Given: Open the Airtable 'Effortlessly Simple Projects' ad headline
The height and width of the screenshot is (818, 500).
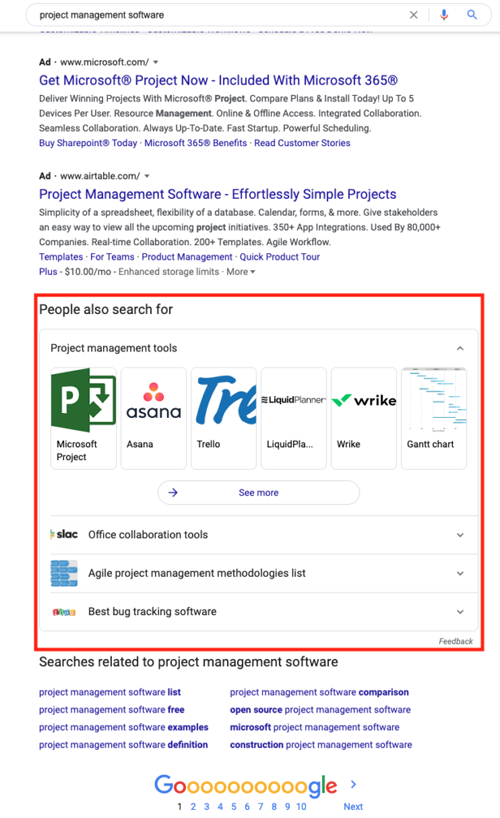Looking at the screenshot, I should (x=218, y=194).
